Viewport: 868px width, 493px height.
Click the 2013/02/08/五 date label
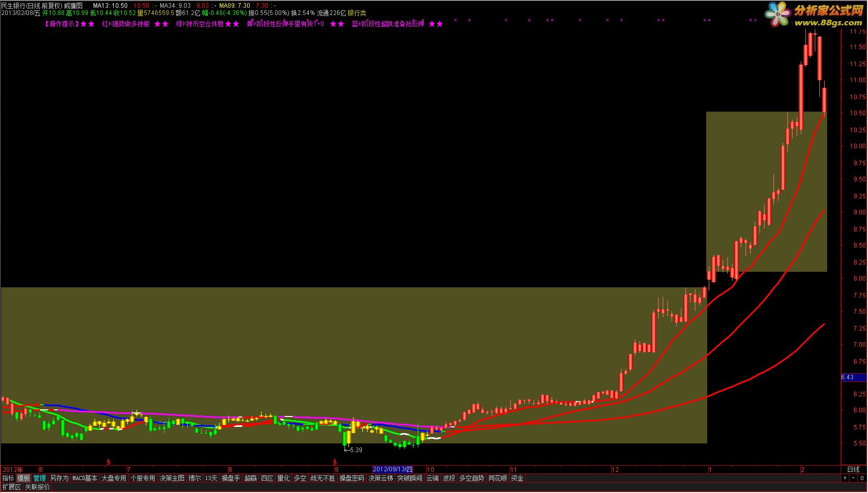[x=21, y=13]
